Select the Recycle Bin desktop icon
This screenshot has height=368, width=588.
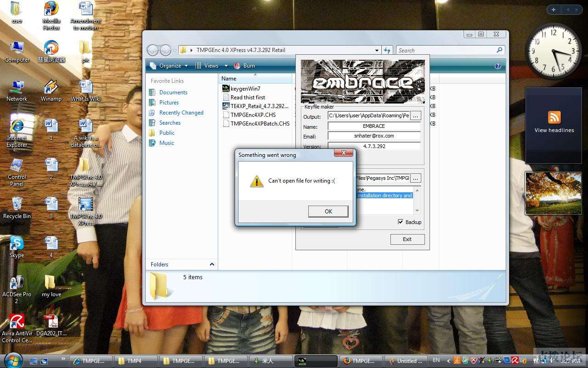point(17,208)
